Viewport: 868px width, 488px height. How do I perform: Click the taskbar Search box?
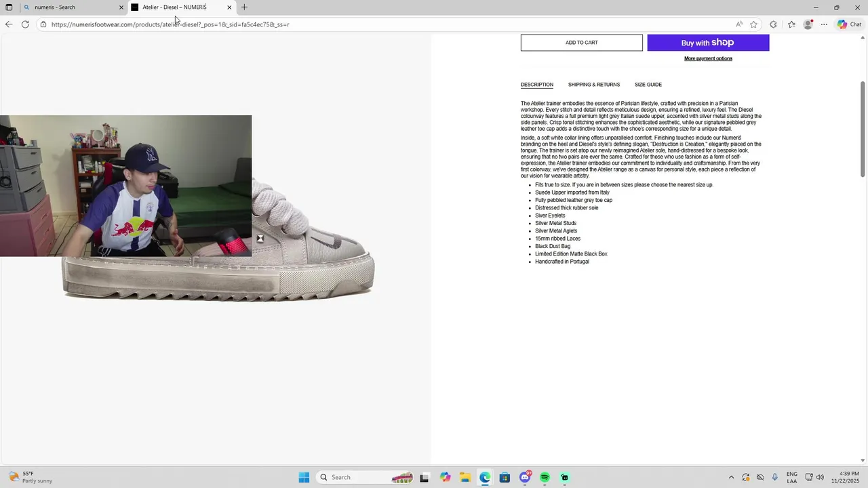click(x=366, y=477)
